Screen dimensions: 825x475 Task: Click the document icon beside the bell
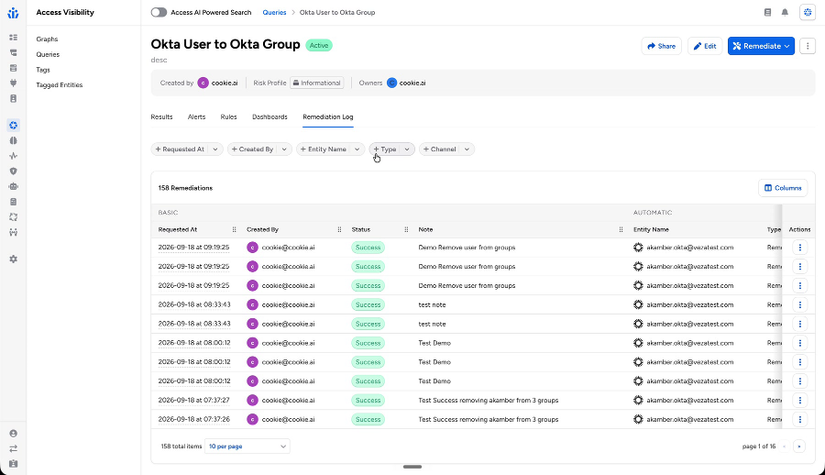coord(768,13)
